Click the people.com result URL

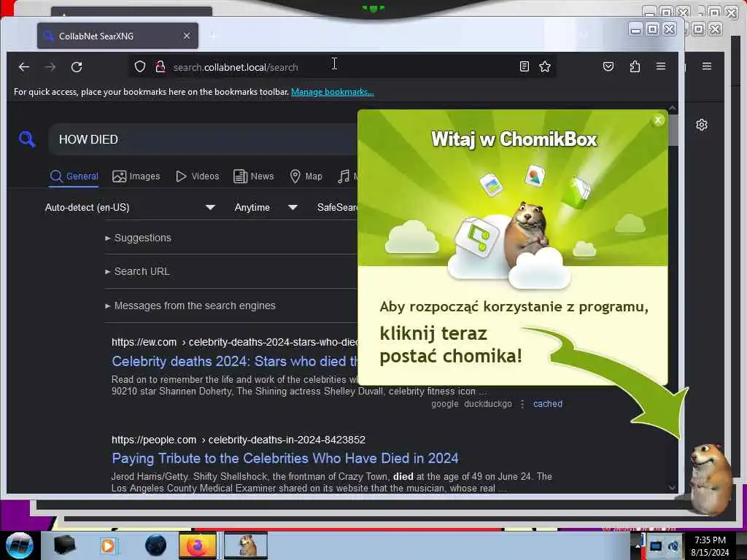(x=239, y=440)
